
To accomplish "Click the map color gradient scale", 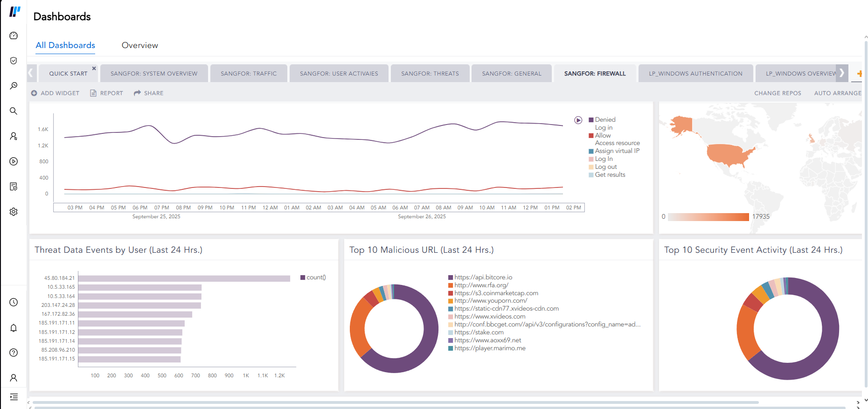I will tap(708, 217).
